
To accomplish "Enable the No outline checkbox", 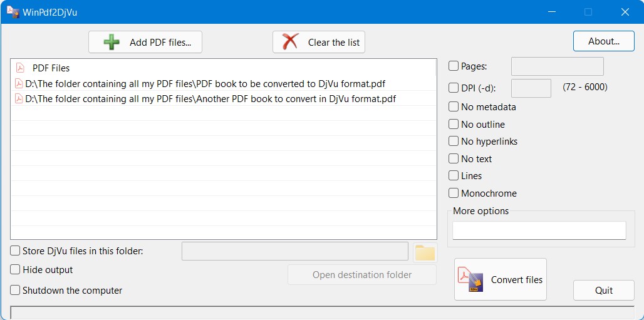I will [x=454, y=125].
